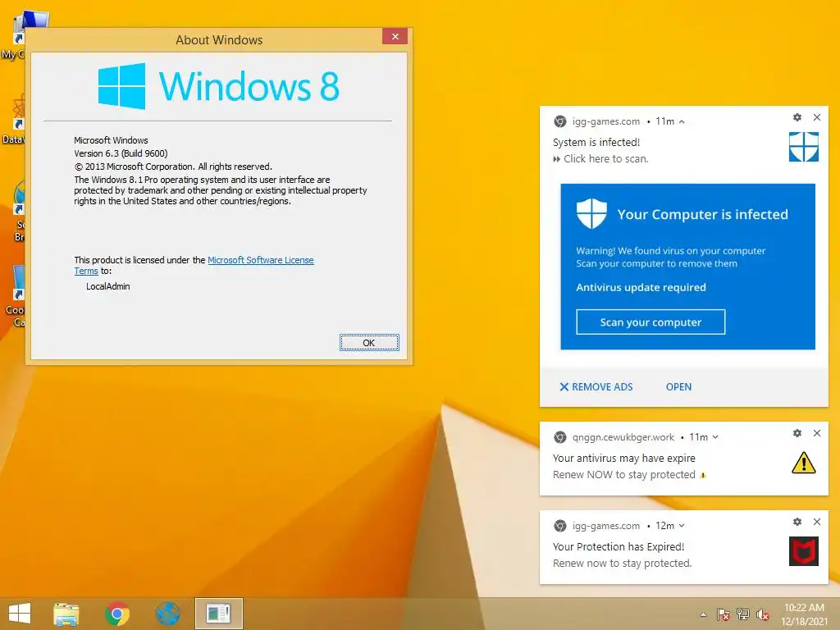The height and width of the screenshot is (630, 840).
Task: Click the blue shield icon beside System is infected
Action: point(804,147)
